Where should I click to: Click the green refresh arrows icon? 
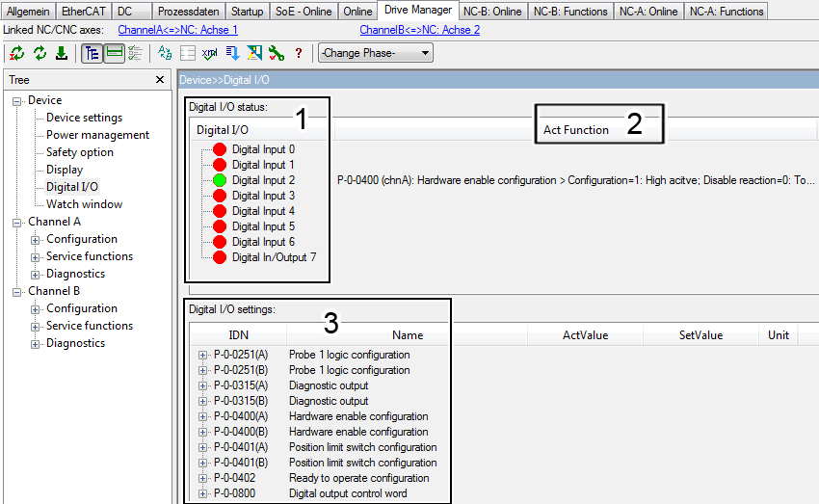coord(40,53)
